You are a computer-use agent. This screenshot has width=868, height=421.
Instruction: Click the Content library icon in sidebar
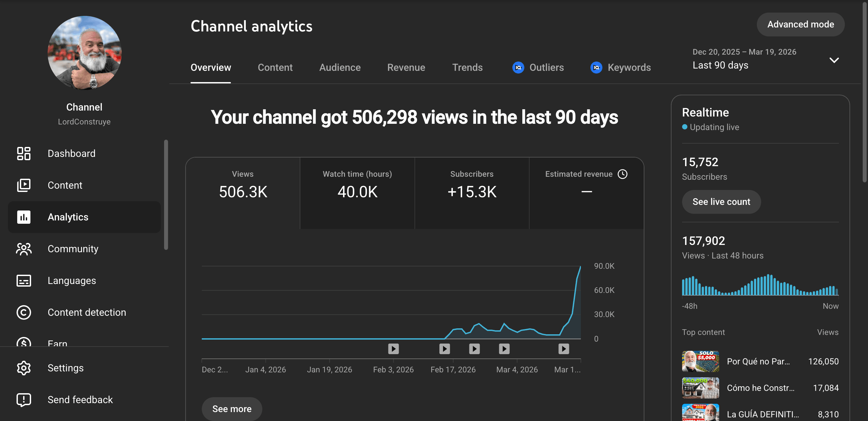[x=23, y=185]
